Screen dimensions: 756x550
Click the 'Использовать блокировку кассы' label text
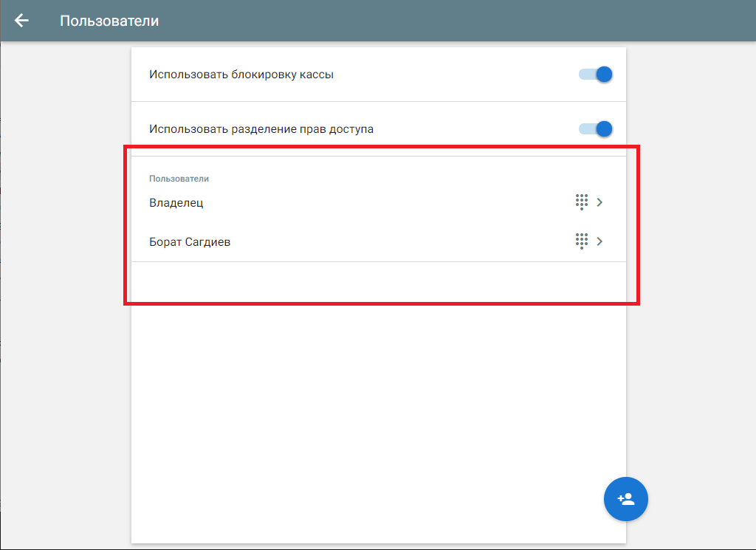[x=241, y=75]
